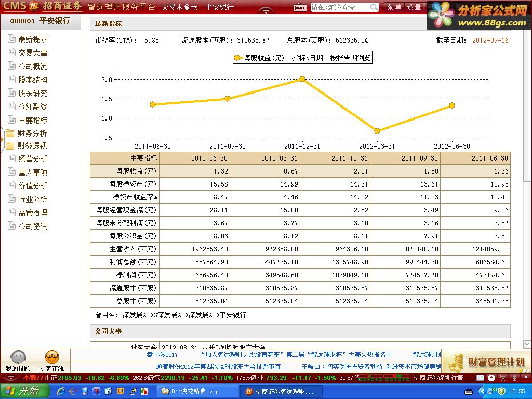Collapse the left sidebar with edge arrow
This screenshot has width=532, height=399.
pos(2,139)
